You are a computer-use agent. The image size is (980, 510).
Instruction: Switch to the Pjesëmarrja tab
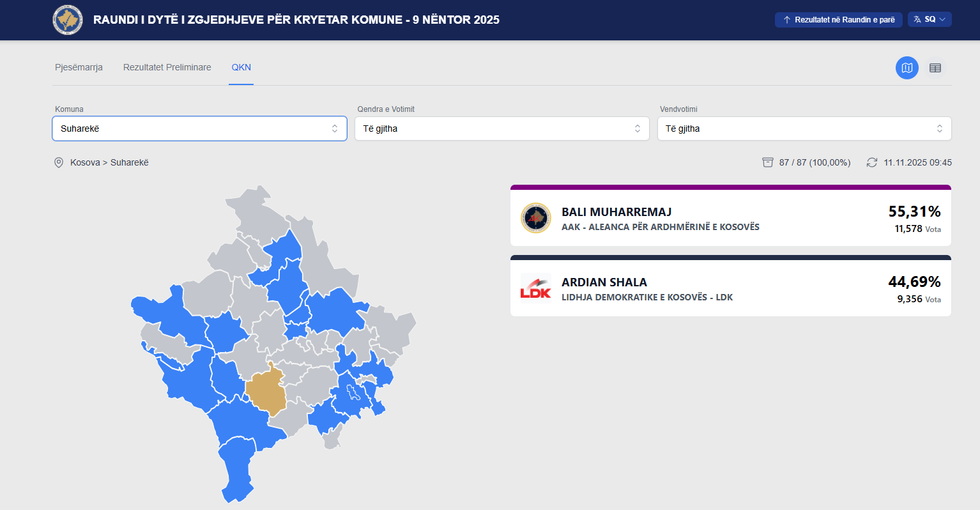coord(78,68)
